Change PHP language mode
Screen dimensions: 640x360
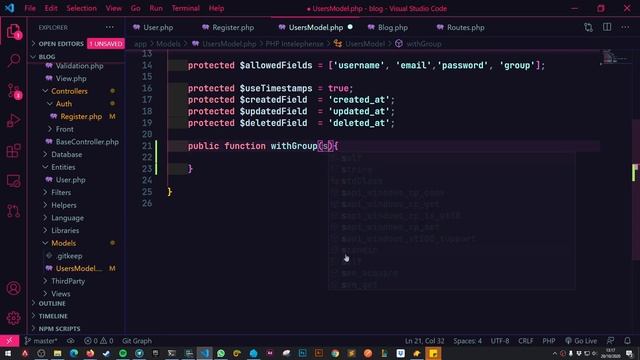(x=549, y=340)
